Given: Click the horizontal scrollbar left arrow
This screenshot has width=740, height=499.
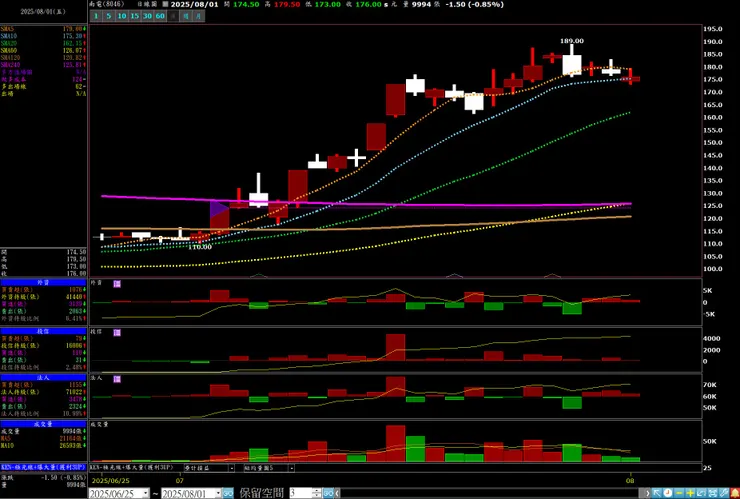Looking at the screenshot, I should 337,493.
